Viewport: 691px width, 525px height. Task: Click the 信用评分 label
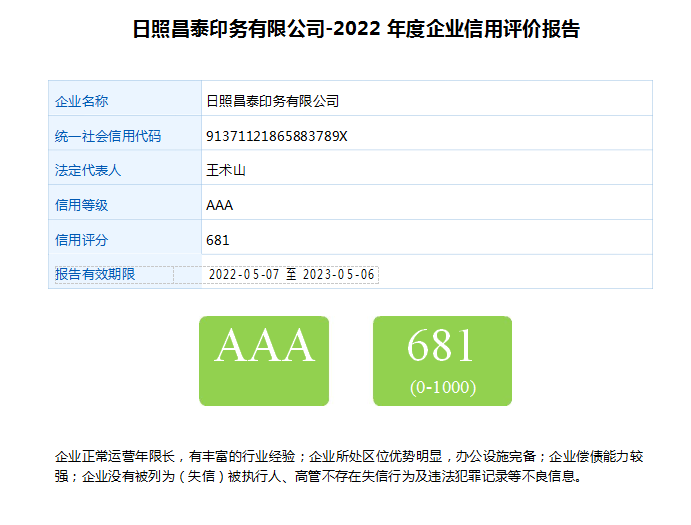(x=81, y=240)
